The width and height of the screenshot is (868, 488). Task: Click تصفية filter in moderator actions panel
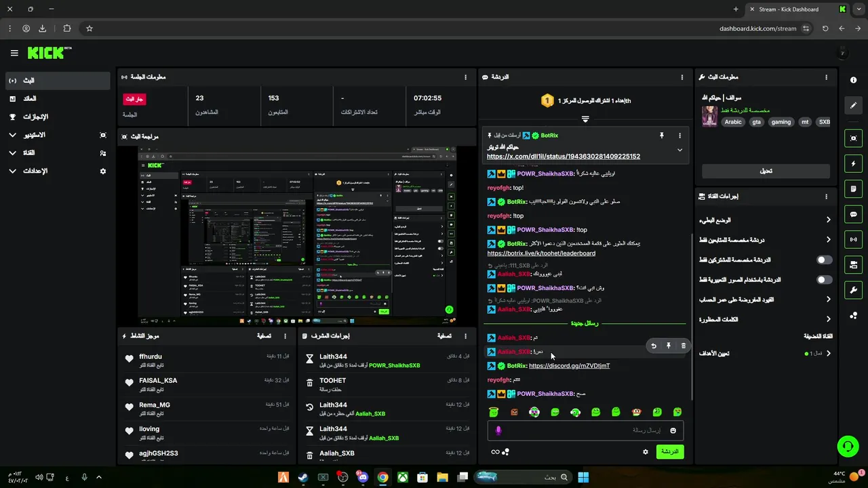(444, 336)
